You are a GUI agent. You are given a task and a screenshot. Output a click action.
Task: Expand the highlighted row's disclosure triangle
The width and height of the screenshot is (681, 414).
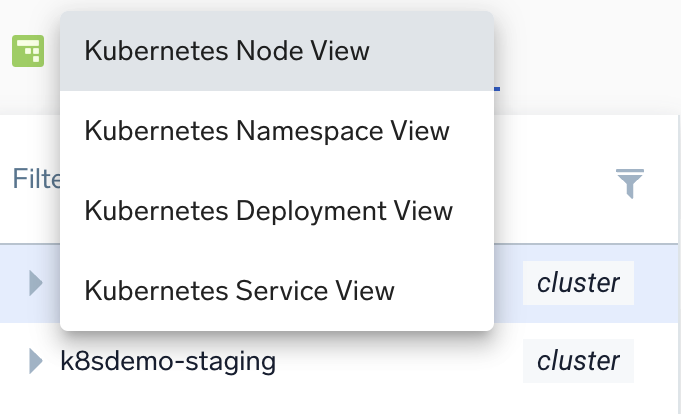pyautogui.click(x=37, y=283)
